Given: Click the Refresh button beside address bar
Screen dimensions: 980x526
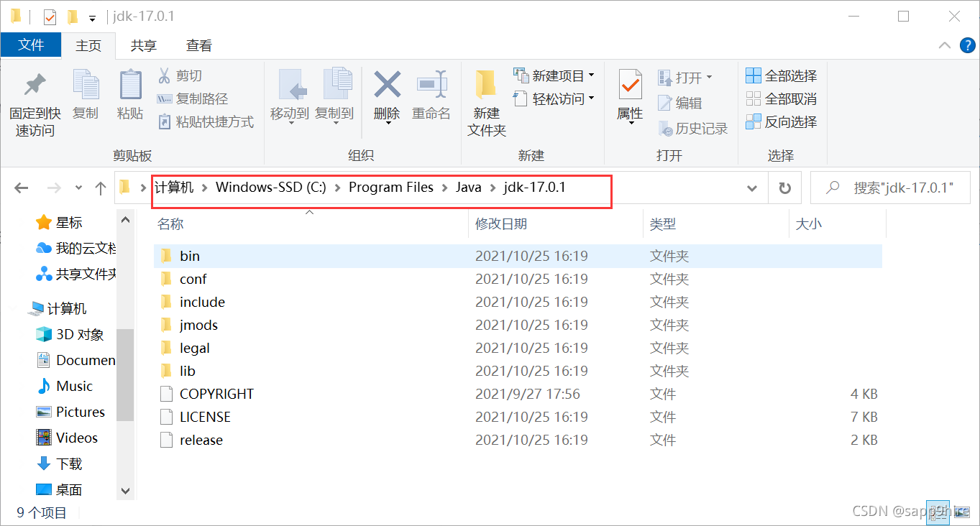Looking at the screenshot, I should pos(784,188).
